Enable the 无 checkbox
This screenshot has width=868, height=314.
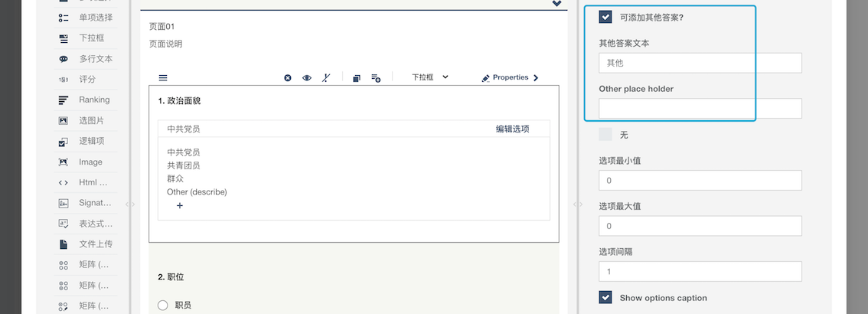click(605, 135)
